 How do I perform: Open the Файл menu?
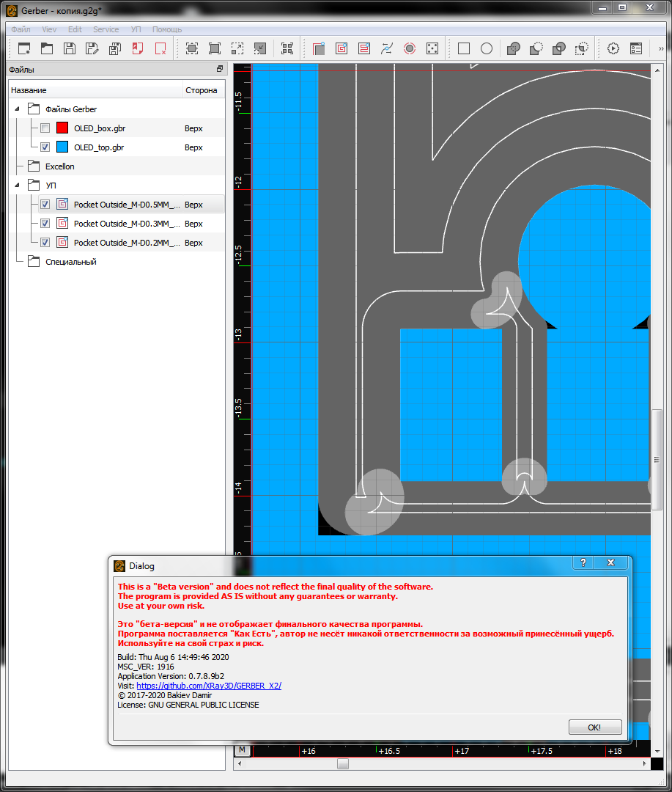[x=21, y=29]
